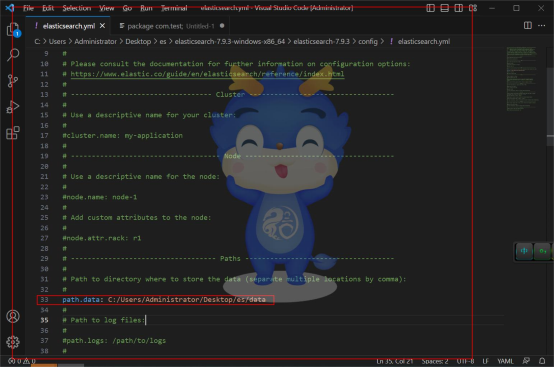Screen dimensions: 554x367
Task: Place cursor on path.data line 33
Action: coord(164,300)
